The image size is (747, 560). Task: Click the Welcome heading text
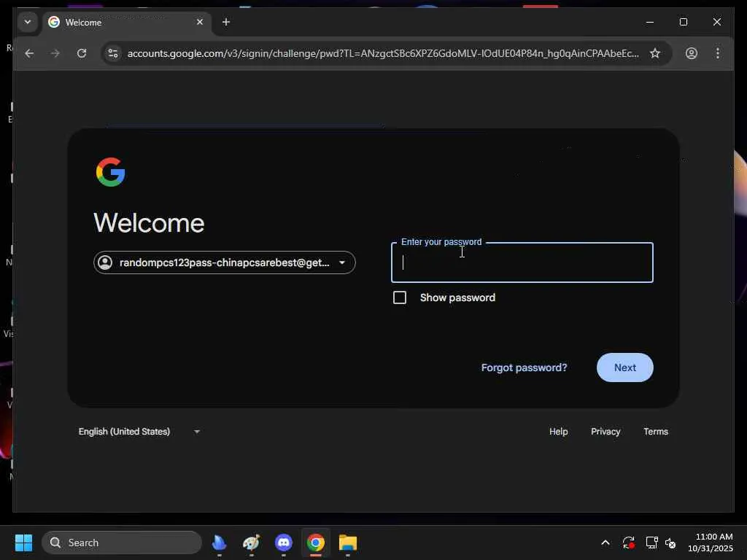[x=149, y=222]
